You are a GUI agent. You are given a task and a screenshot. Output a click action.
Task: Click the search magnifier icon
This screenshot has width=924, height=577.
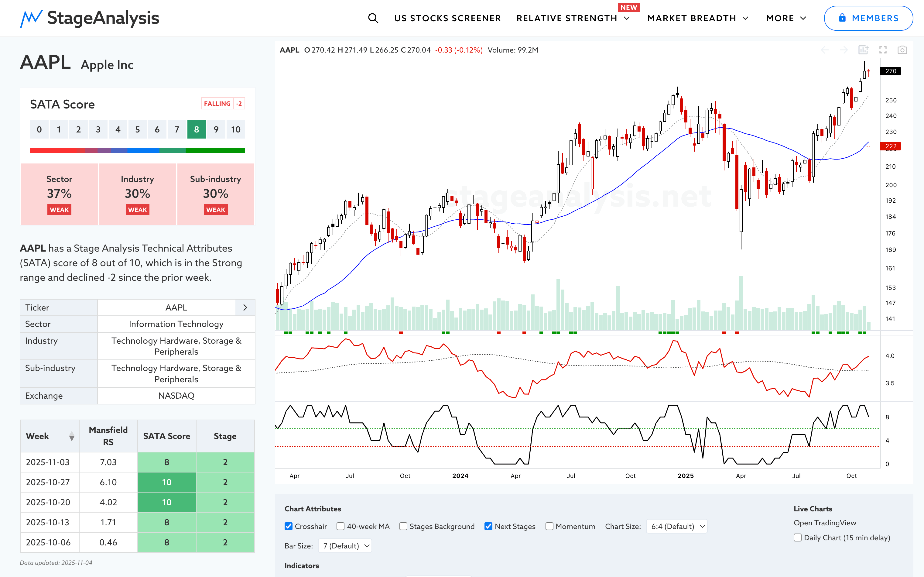[x=373, y=18]
